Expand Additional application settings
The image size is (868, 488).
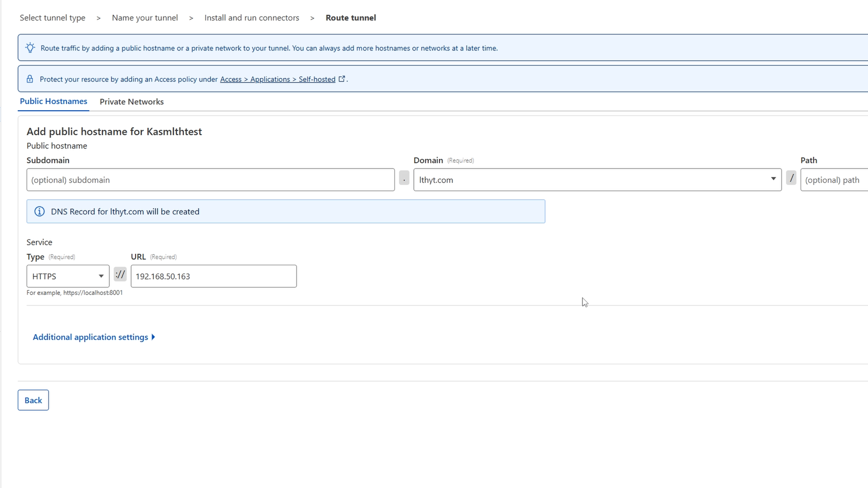click(90, 337)
